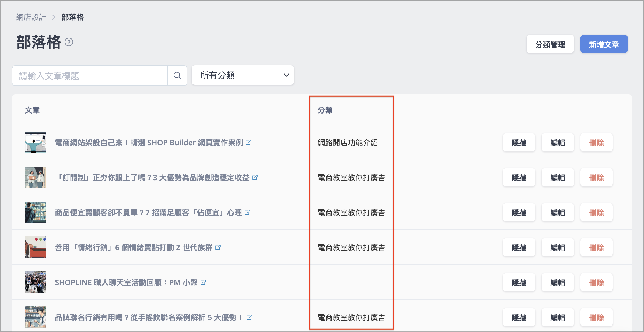Open external link icon for 佔便宜 article
The image size is (644, 332).
pyautogui.click(x=247, y=212)
